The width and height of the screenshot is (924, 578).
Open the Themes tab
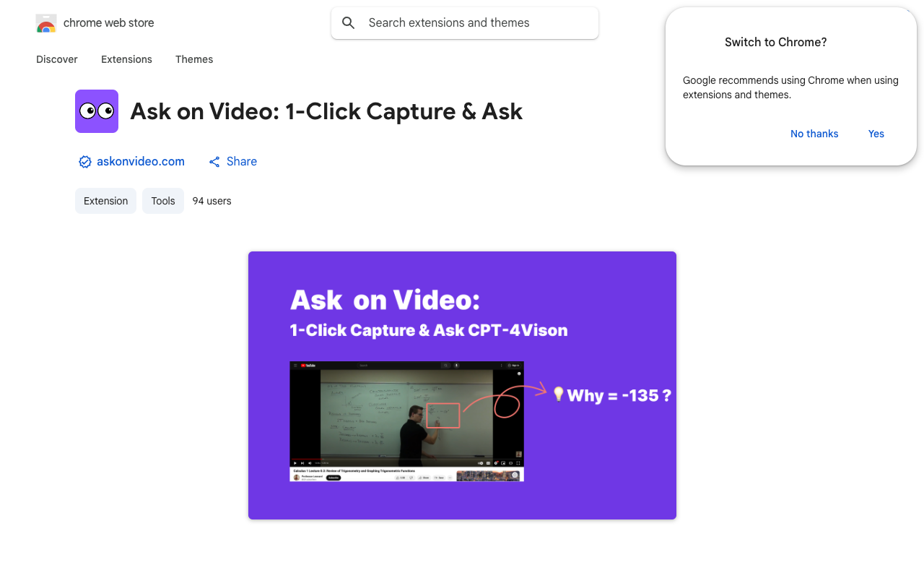tap(194, 59)
